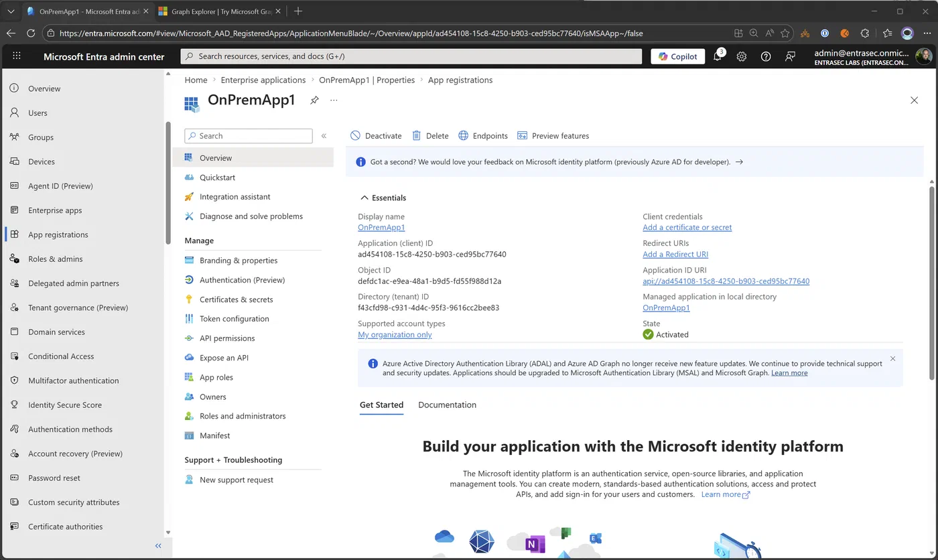938x560 pixels.
Task: Open the My organization only link
Action: click(x=395, y=334)
